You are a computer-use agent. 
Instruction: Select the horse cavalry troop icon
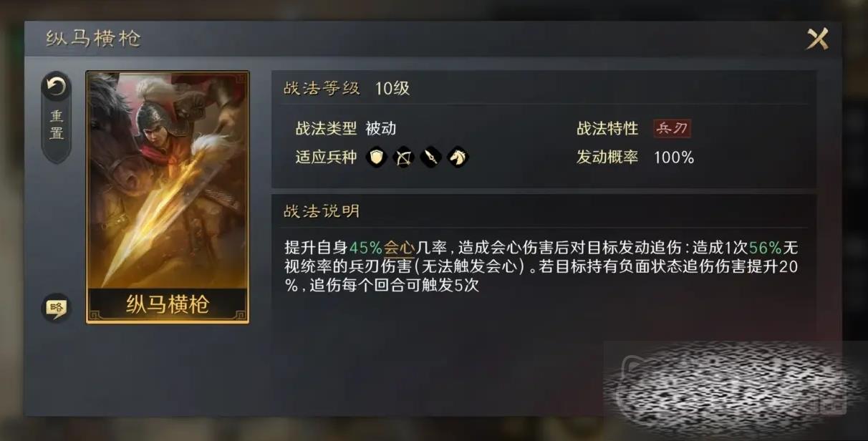click(x=458, y=157)
